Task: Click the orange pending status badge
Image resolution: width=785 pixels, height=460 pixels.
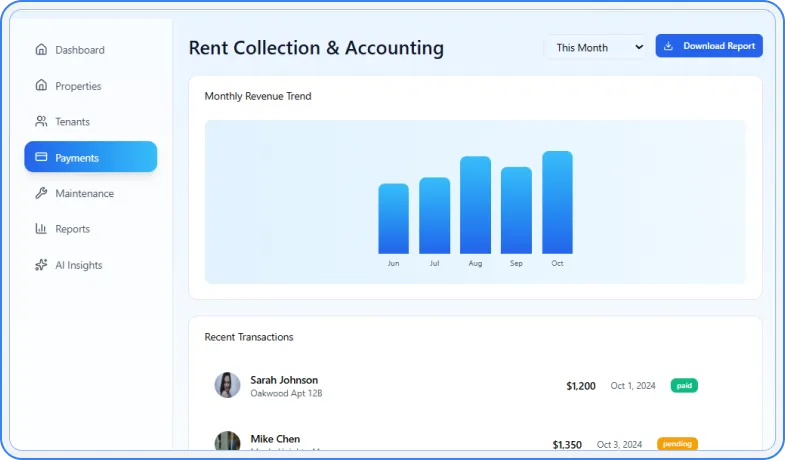Action: 677,444
